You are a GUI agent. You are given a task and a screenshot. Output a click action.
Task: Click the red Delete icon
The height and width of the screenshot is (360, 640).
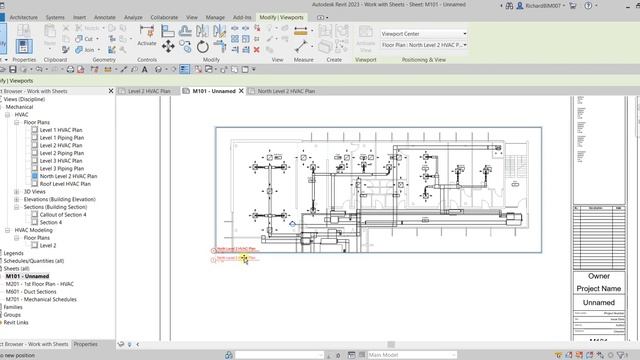[256, 49]
